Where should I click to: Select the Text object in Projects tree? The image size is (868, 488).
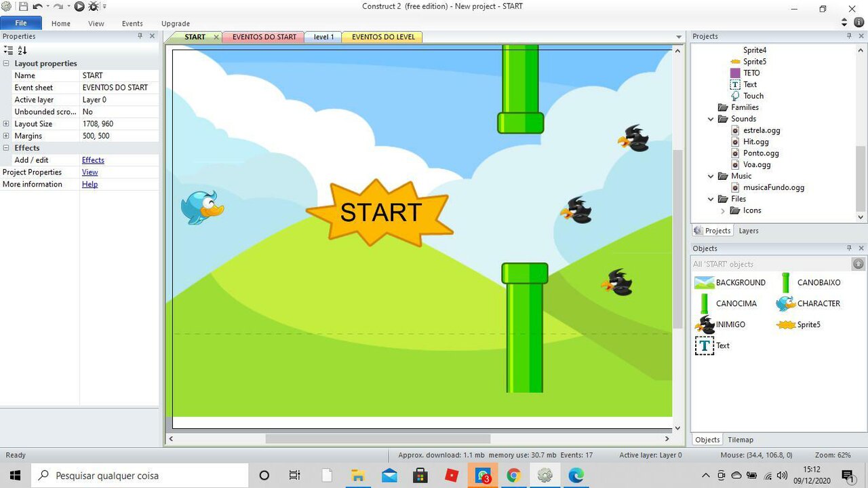(743, 84)
